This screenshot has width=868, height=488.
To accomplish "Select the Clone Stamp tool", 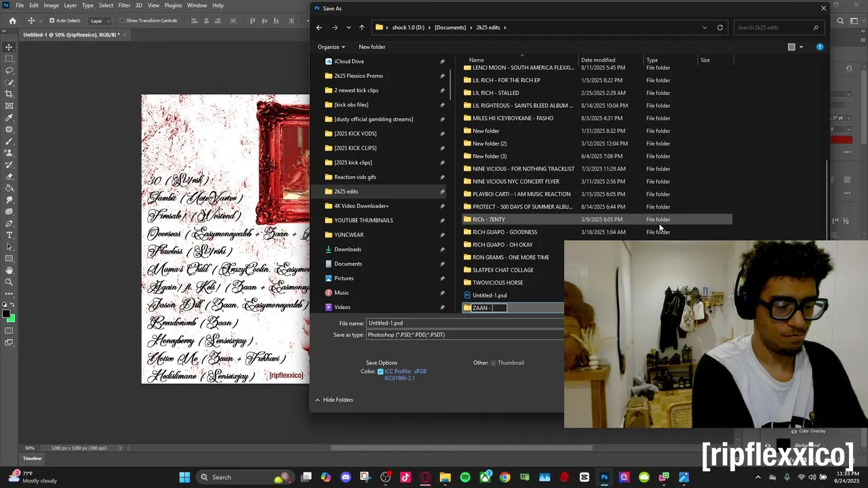I will [9, 153].
